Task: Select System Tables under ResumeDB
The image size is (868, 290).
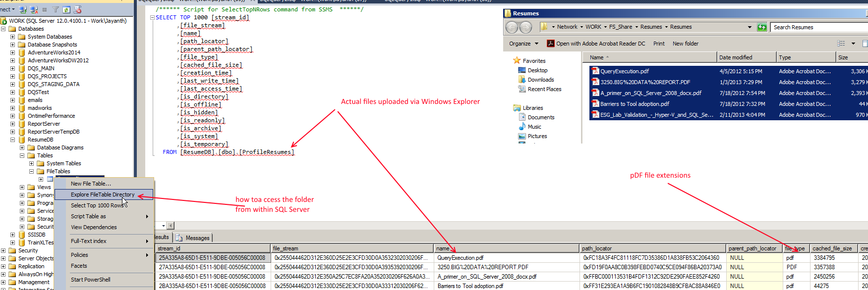Action: coord(63,163)
